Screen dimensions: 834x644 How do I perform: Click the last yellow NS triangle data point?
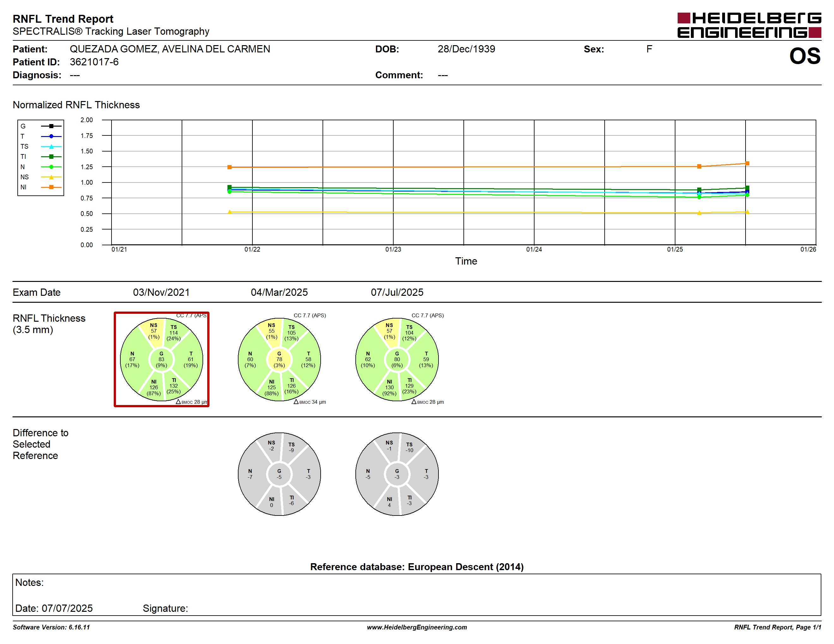tap(747, 212)
